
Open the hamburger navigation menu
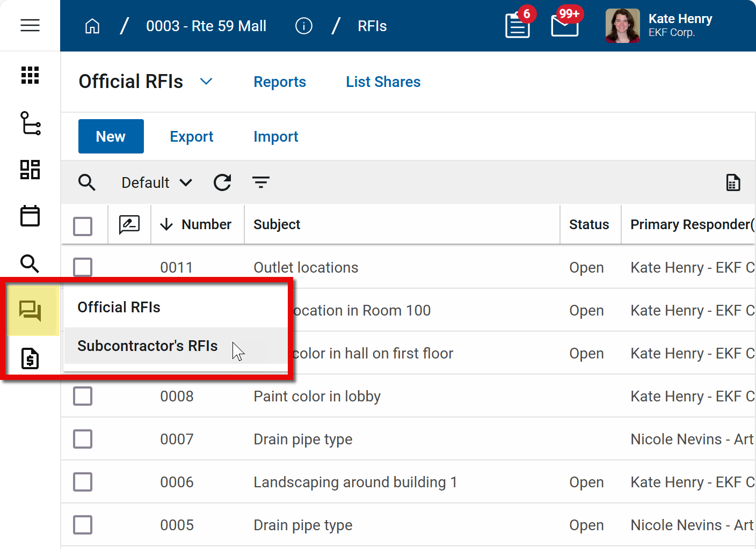[30, 25]
